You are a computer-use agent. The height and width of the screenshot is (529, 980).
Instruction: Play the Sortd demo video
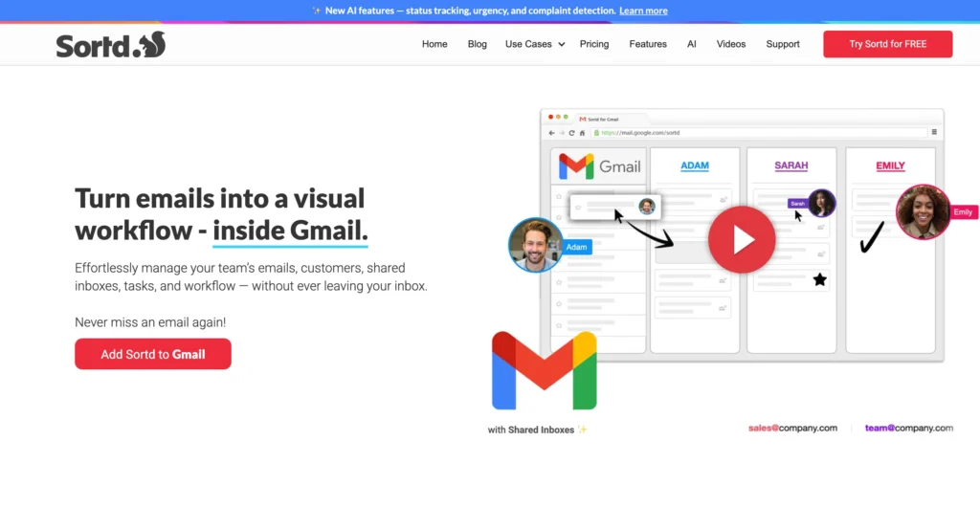tap(742, 239)
